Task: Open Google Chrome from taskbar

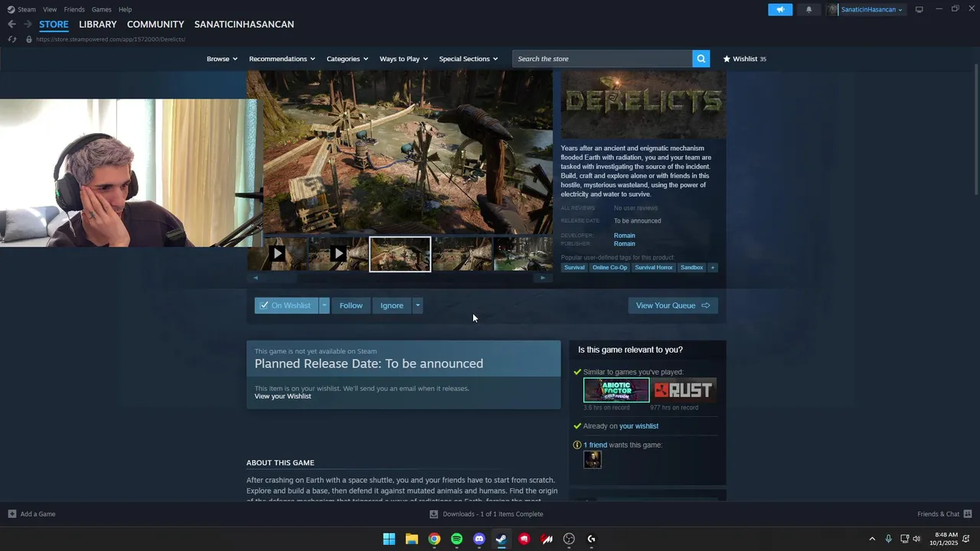Action: click(x=434, y=539)
